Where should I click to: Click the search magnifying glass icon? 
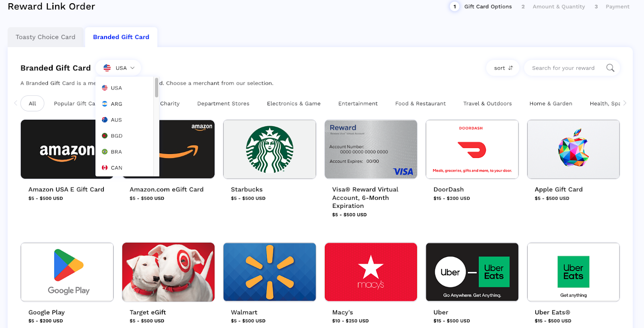coord(610,68)
